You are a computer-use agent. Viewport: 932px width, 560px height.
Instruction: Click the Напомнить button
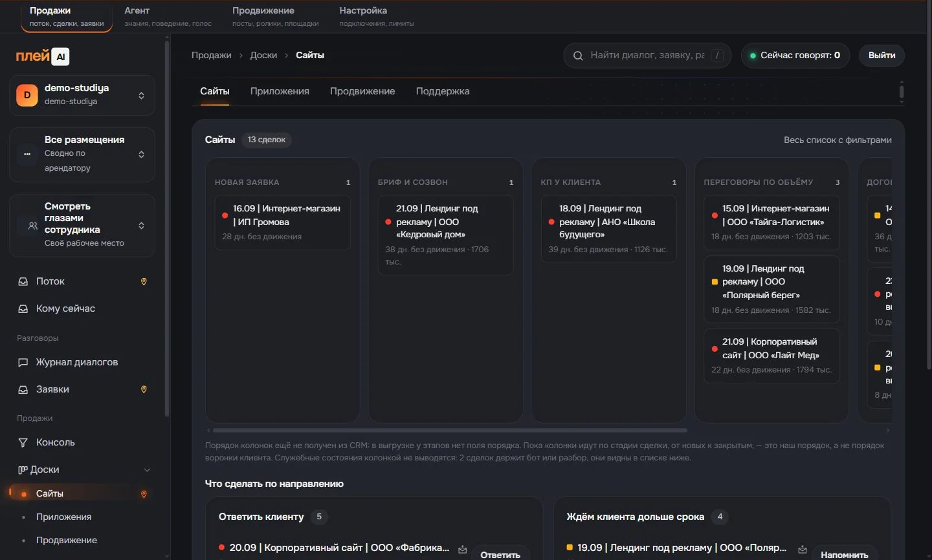(x=844, y=554)
